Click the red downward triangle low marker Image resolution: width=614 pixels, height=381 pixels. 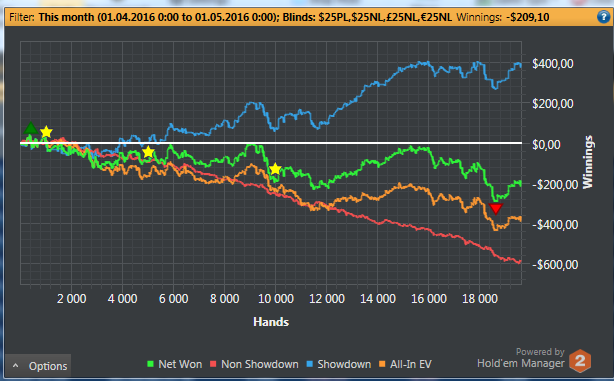tap(496, 209)
